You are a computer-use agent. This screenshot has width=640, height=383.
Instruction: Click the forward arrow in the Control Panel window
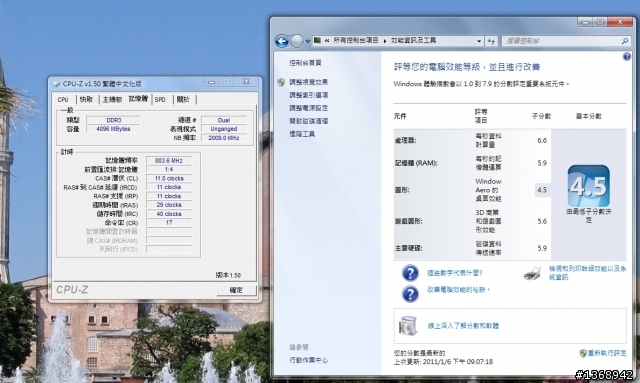point(297,41)
